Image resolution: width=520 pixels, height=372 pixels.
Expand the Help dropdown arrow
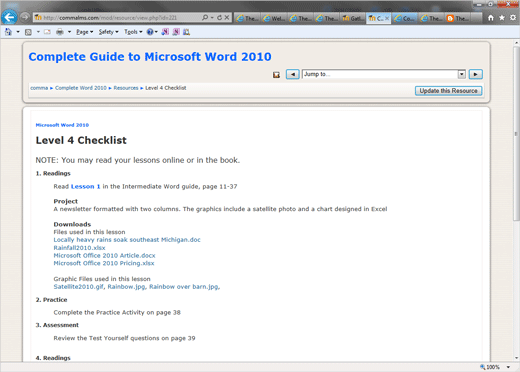point(156,32)
